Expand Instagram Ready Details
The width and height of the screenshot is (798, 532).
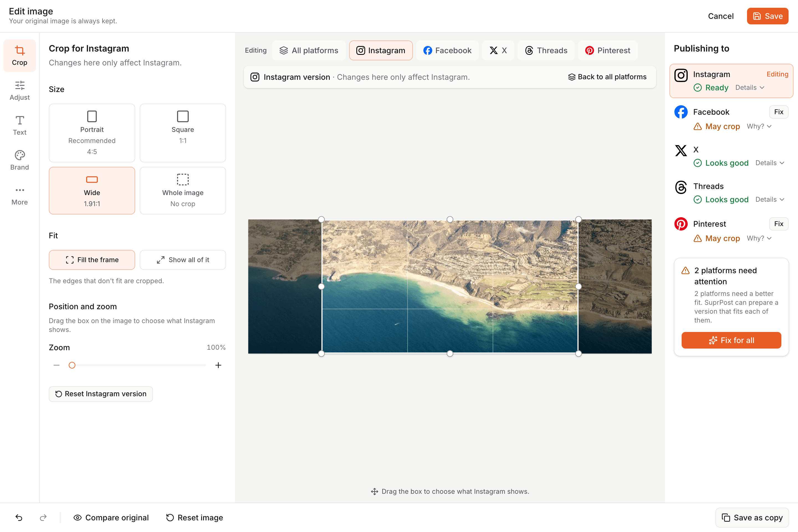coord(750,88)
